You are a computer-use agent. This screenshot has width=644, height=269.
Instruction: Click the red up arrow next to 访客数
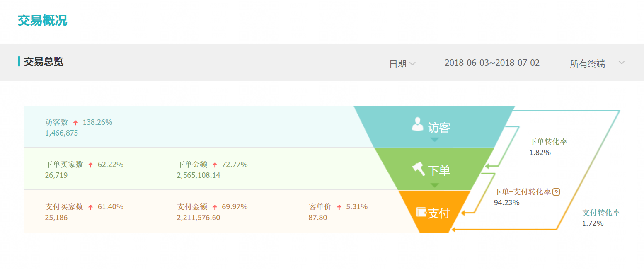[x=75, y=123]
